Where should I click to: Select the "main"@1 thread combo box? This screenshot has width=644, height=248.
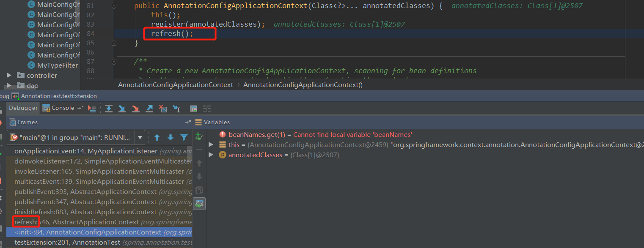[x=76, y=137]
